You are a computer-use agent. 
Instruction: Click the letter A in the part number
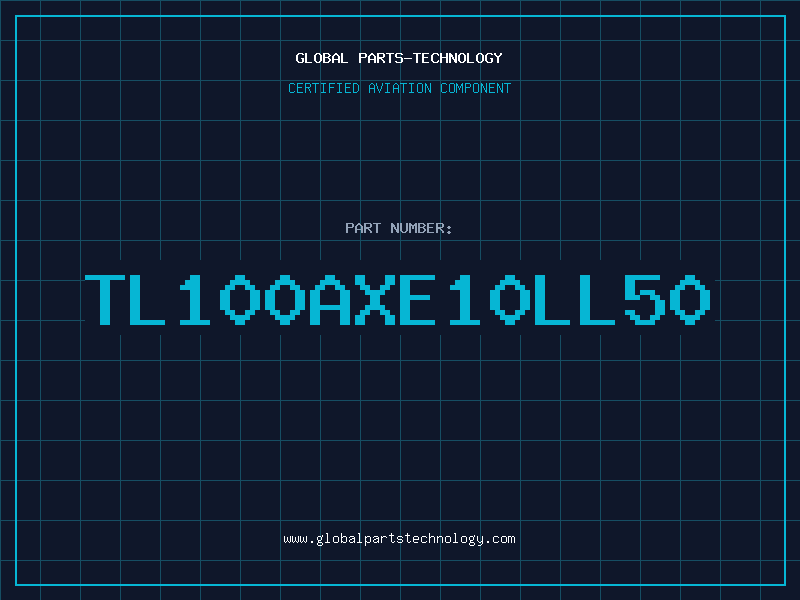(331, 300)
